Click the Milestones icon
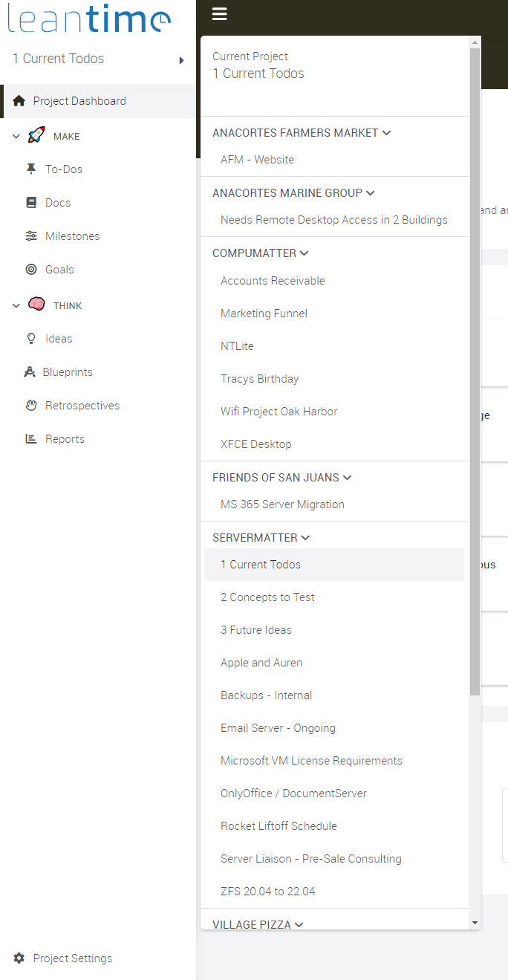508x980 pixels. [x=31, y=236]
